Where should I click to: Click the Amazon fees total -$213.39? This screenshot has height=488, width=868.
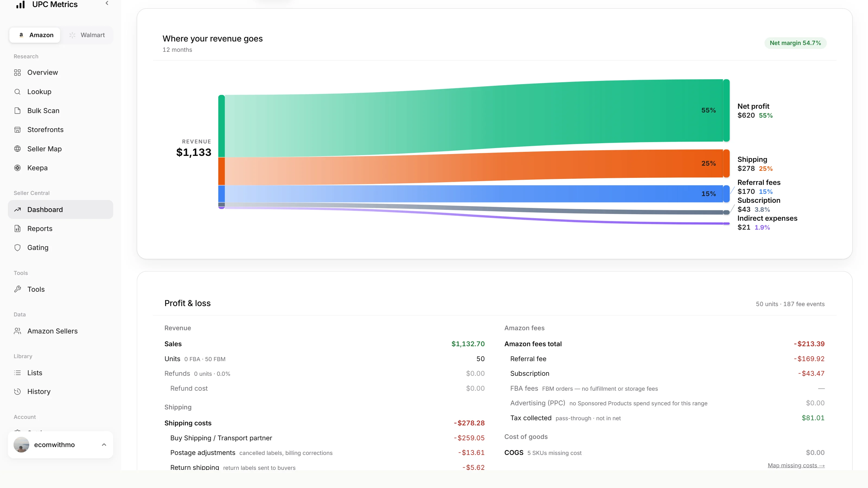tap(809, 344)
